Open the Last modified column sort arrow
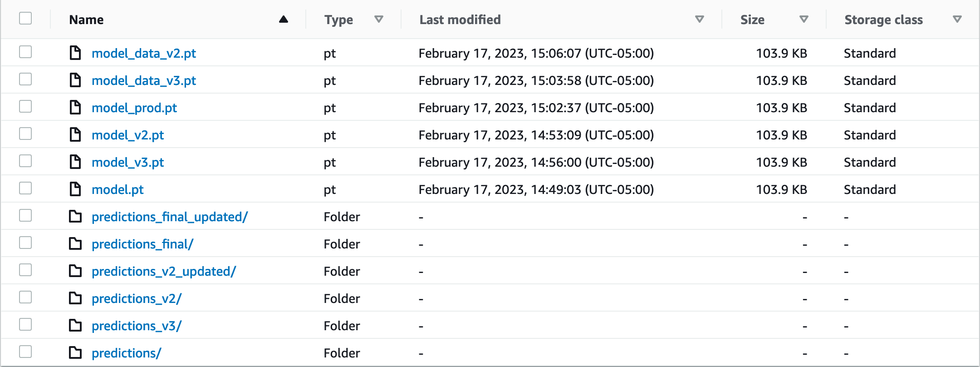The image size is (980, 367). tap(699, 19)
